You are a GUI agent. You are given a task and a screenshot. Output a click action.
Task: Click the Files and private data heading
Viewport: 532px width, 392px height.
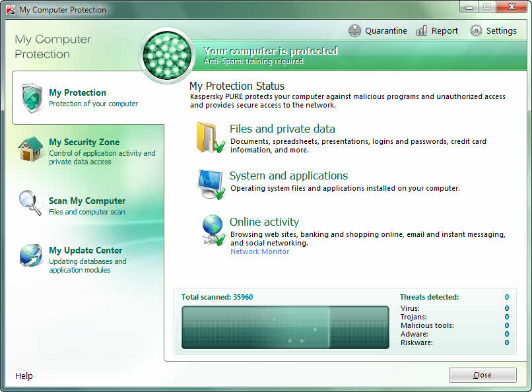[x=283, y=129]
